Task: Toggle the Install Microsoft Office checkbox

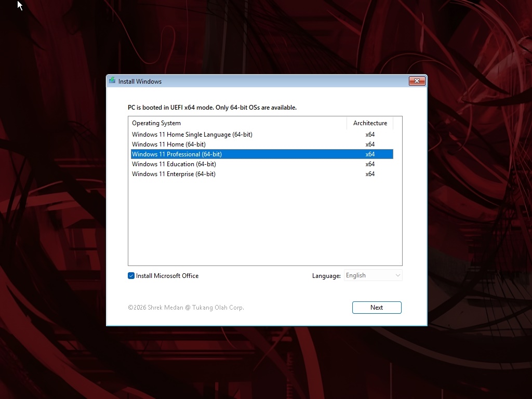Action: tap(131, 276)
